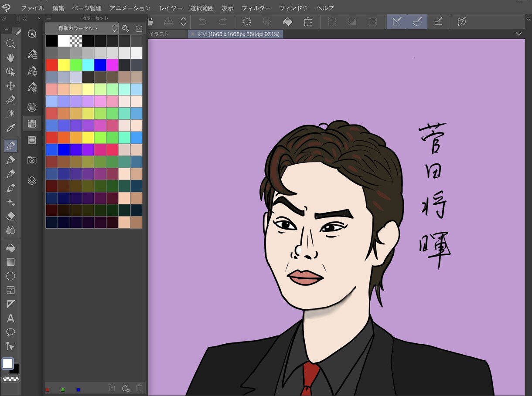Viewport: 532px width, 396px height.
Task: Select the Zoom magnifier tool
Action: (x=10, y=44)
